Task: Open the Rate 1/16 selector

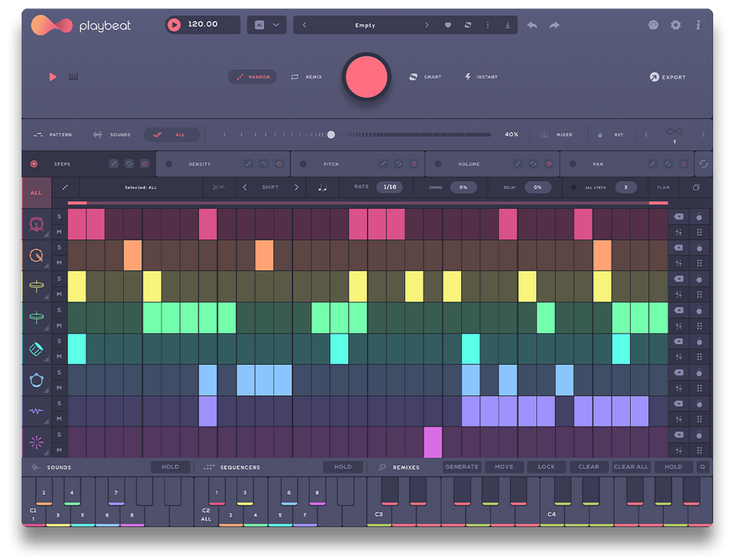Action: (x=390, y=187)
